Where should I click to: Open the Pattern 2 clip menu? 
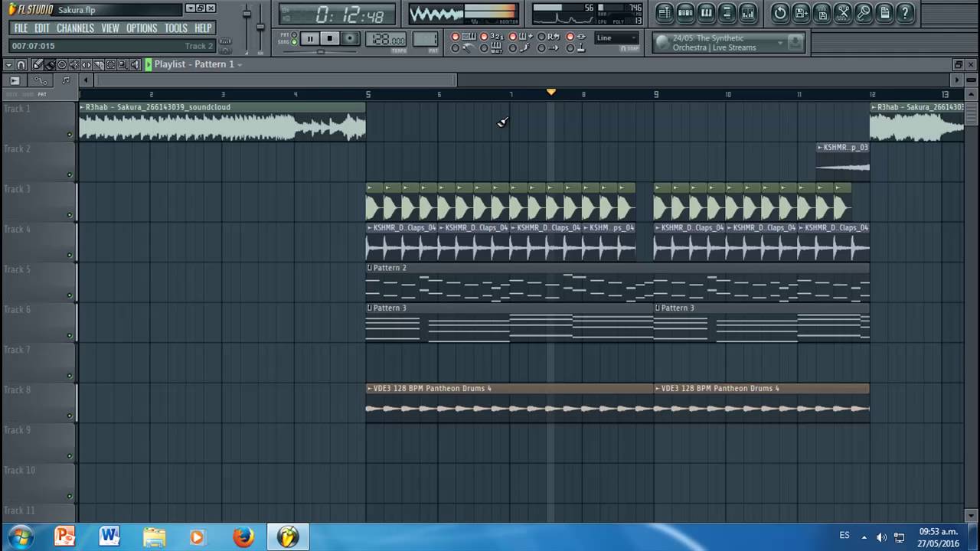(370, 268)
